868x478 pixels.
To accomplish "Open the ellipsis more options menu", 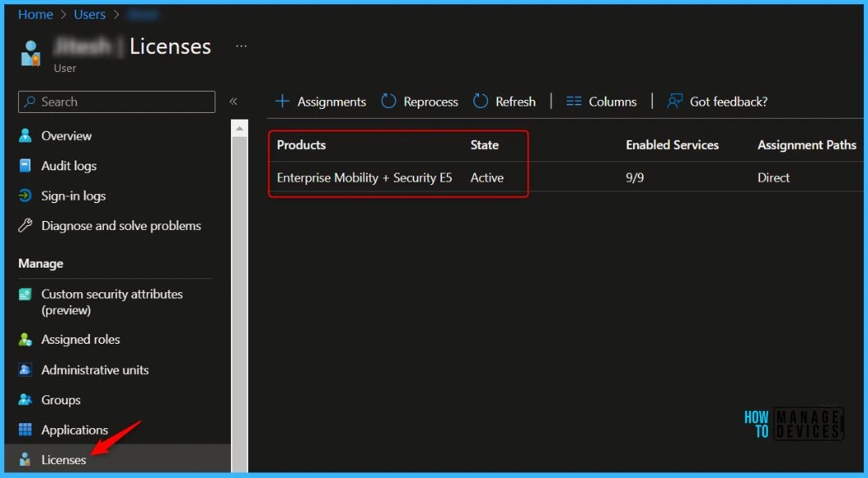I will [242, 47].
